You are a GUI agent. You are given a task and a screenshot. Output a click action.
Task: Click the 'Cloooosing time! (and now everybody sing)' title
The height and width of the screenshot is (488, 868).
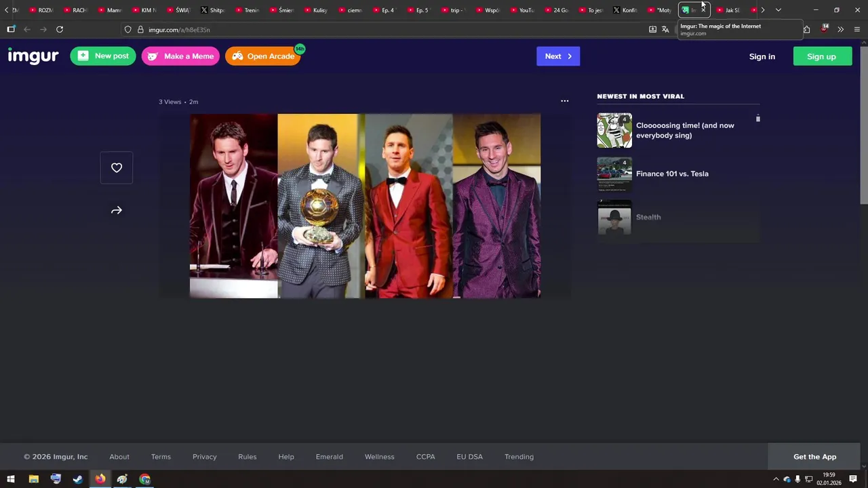pyautogui.click(x=685, y=130)
